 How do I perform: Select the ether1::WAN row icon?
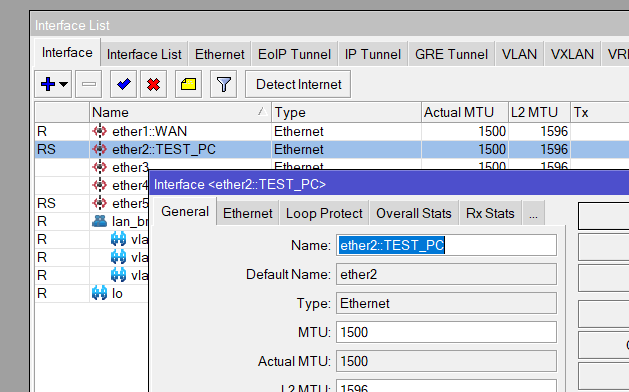[99, 131]
